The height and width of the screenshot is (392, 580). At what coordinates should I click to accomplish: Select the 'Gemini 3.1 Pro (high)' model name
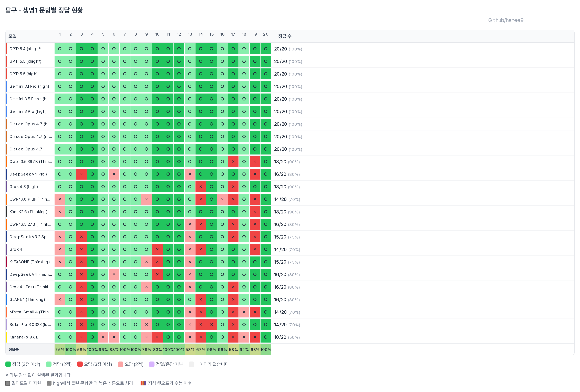click(x=29, y=86)
